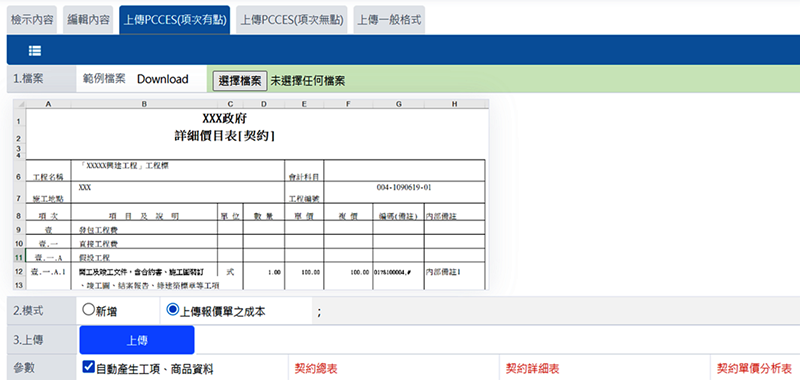This screenshot has height=380, width=800.
Task: Click the sample spreadsheet preview image
Action: [x=251, y=194]
